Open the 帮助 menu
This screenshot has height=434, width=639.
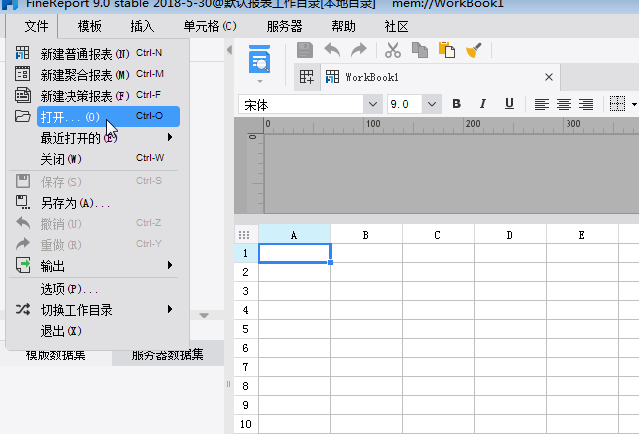[343, 26]
